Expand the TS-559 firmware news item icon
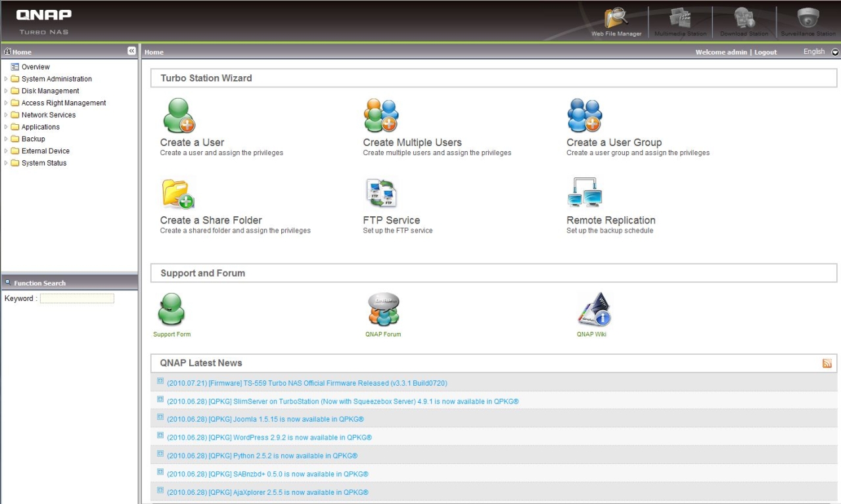Viewport: 841px width, 504px height. (x=160, y=380)
